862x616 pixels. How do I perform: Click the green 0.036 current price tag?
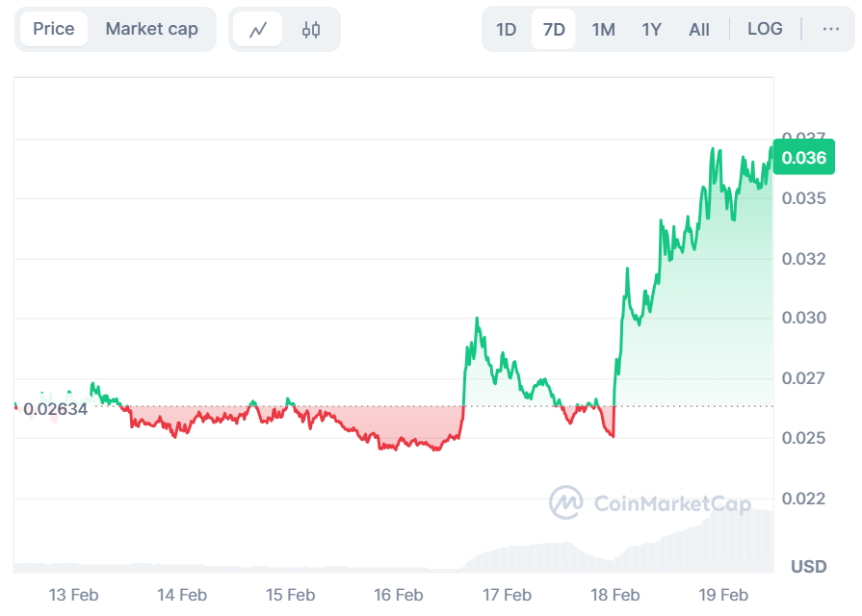pyautogui.click(x=803, y=158)
